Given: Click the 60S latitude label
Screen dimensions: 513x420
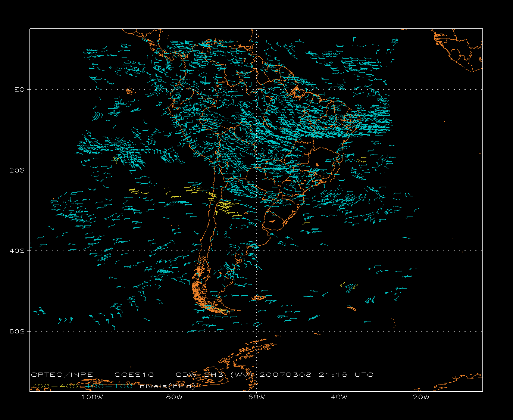Looking at the screenshot, I should click(x=17, y=332).
